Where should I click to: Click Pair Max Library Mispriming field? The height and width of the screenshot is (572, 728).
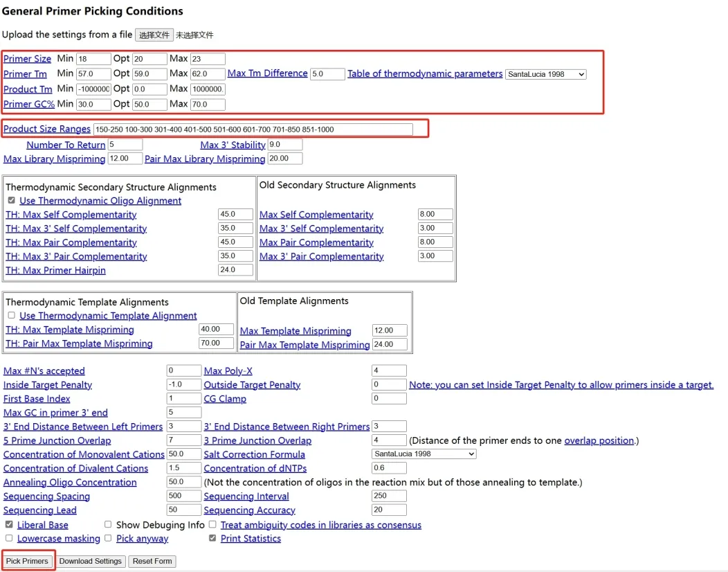coord(285,159)
